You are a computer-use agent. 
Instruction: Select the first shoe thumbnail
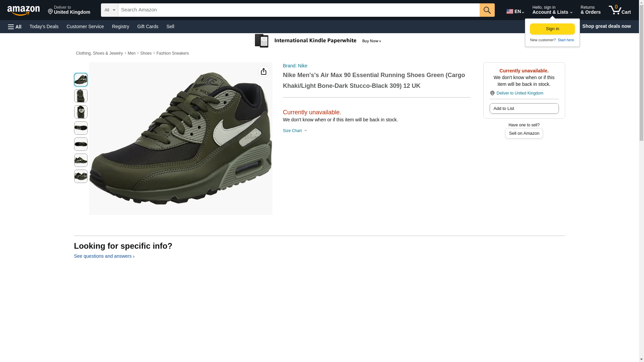pos(80,80)
